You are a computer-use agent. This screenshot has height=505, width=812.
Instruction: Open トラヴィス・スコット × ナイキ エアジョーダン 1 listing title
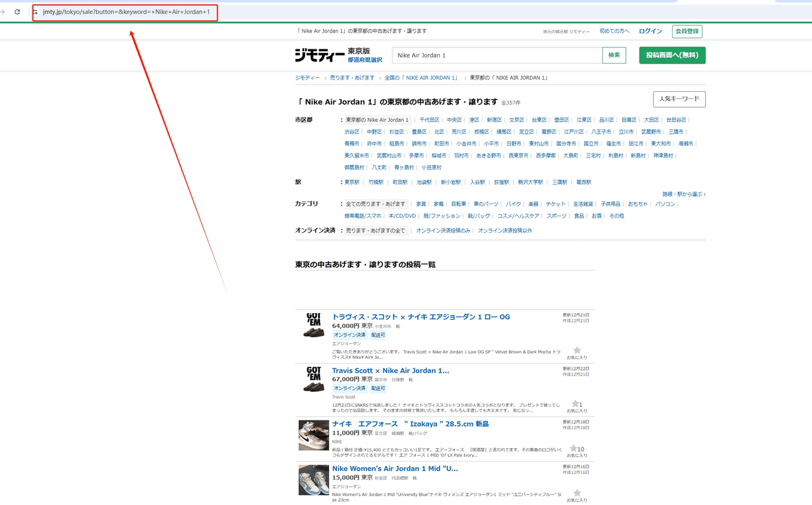coord(421,316)
